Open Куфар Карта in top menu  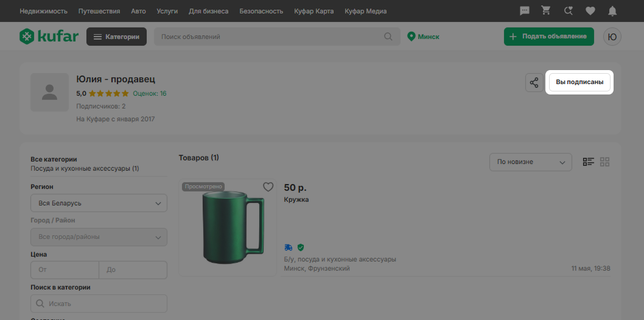pyautogui.click(x=314, y=11)
